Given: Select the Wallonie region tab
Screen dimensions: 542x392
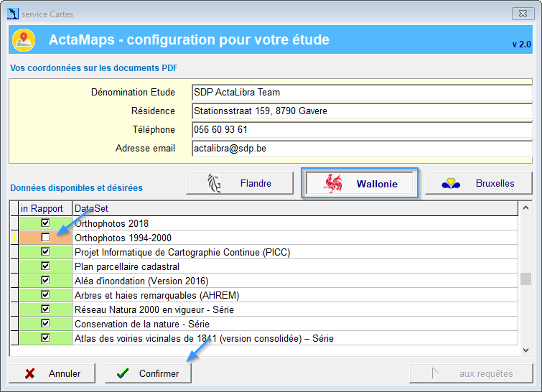Looking at the screenshot, I should click(360, 183).
